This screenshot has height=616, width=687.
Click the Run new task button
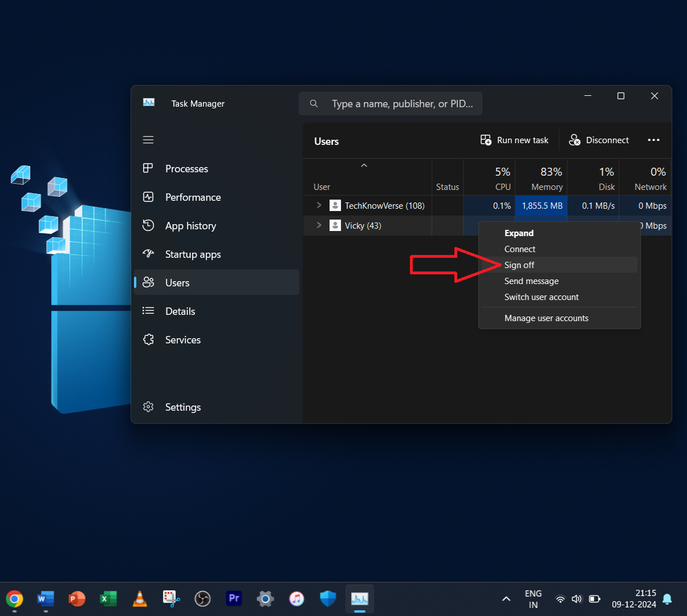tap(514, 140)
